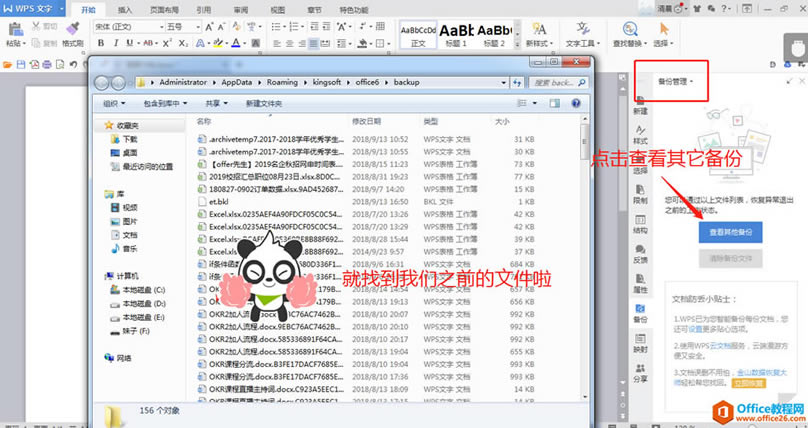Open the Explorer view options dropdown
Image resolution: width=808 pixels, height=428 pixels.
click(x=535, y=104)
